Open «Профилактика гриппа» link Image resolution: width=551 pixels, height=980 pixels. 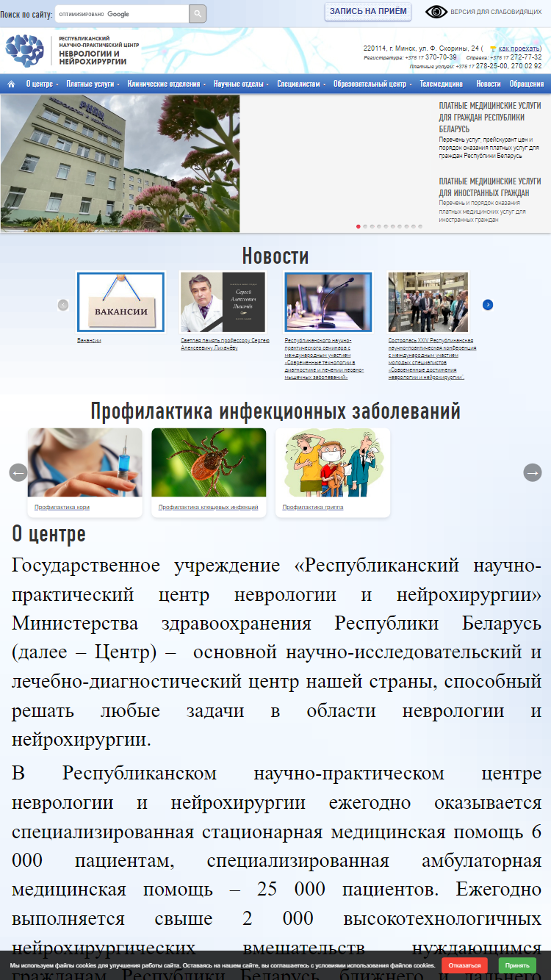[312, 508]
